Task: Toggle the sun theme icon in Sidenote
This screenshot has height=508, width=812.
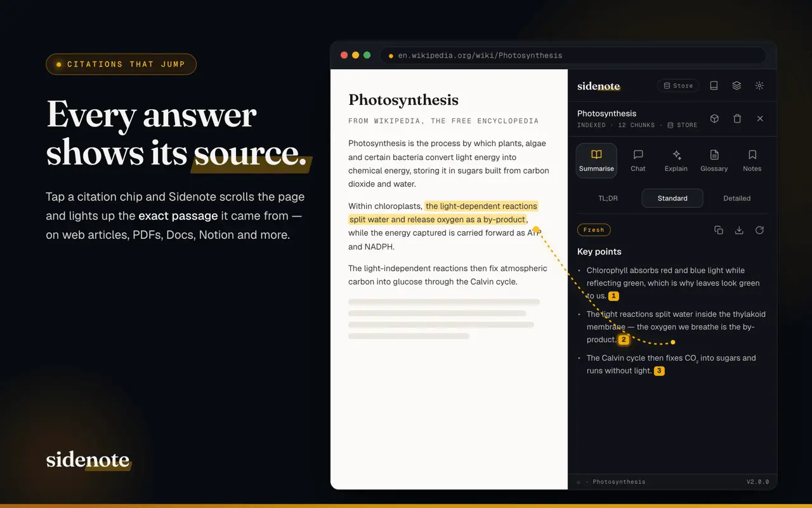Action: [759, 86]
